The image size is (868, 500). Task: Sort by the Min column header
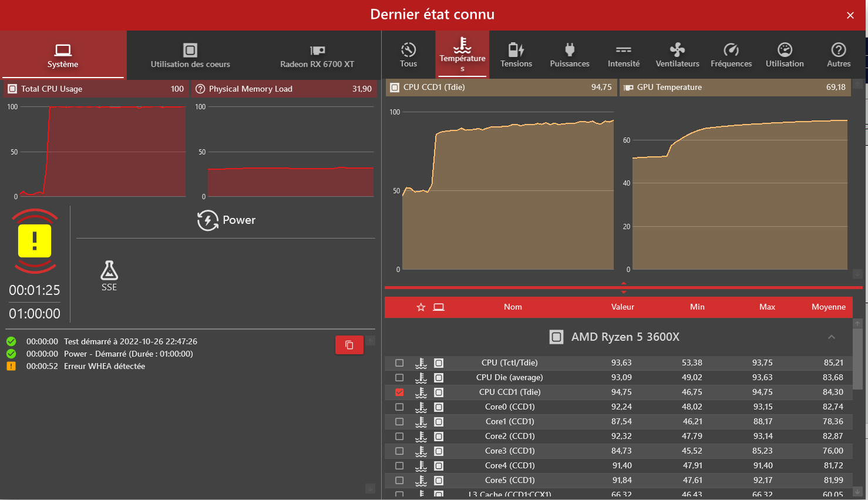point(697,307)
